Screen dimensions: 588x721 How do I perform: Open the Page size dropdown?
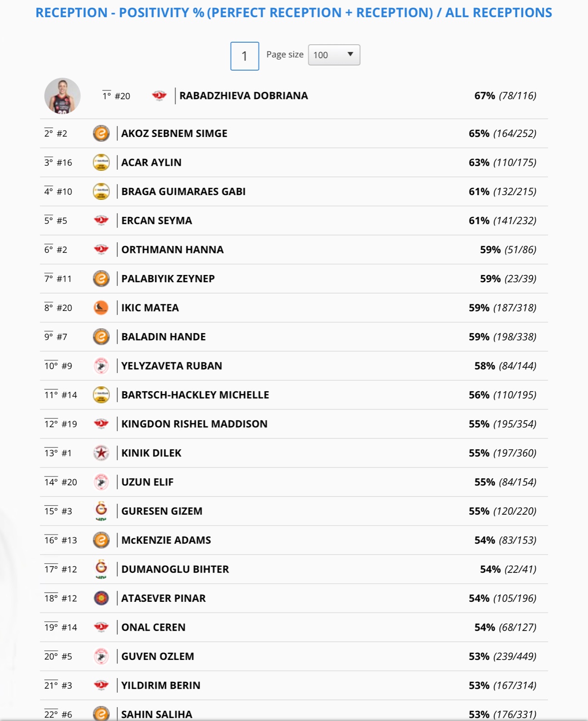click(334, 55)
